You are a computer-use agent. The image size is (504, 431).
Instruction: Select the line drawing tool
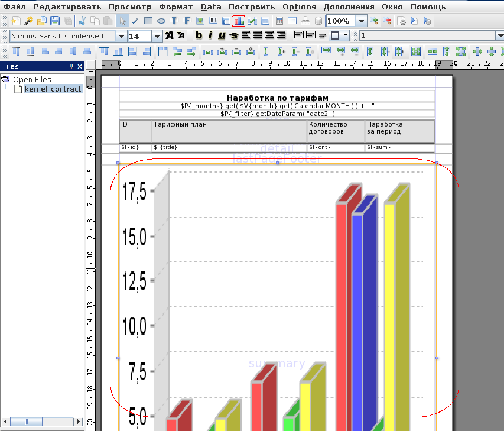[135, 21]
